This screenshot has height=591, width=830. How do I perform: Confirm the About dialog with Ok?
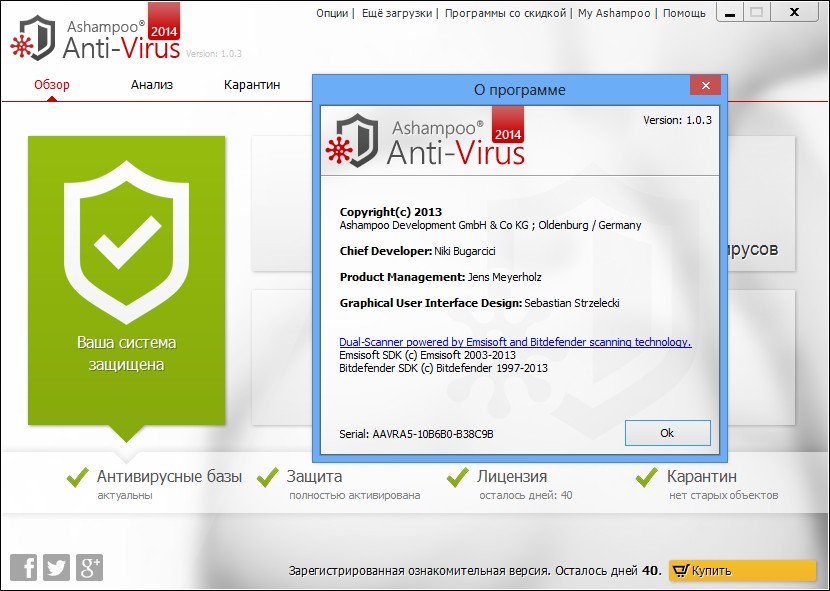[x=667, y=433]
